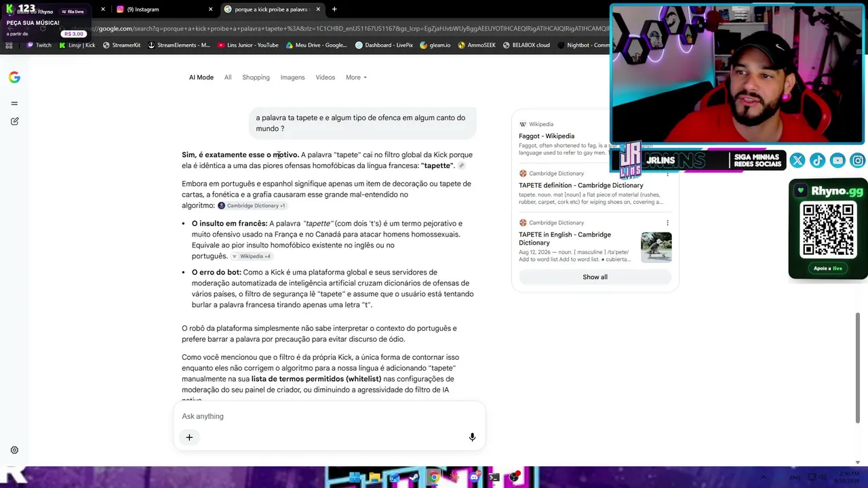Screen dimensions: 868x488
Task: Open the settings gear in sidebar
Action: [14, 450]
